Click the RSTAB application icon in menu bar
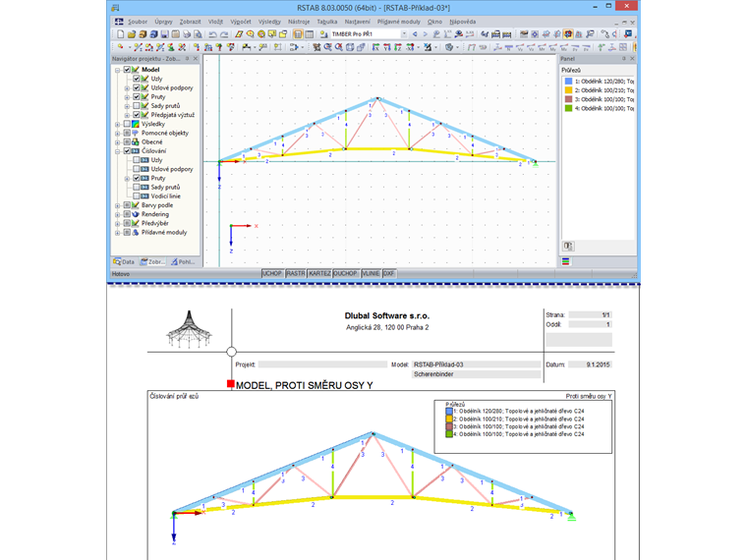The width and height of the screenshot is (747, 560). [119, 22]
